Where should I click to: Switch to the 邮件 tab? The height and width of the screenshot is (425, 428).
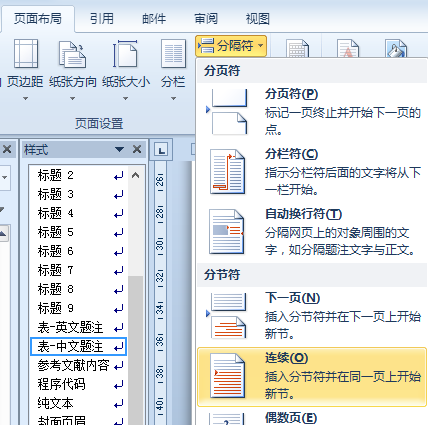click(154, 18)
